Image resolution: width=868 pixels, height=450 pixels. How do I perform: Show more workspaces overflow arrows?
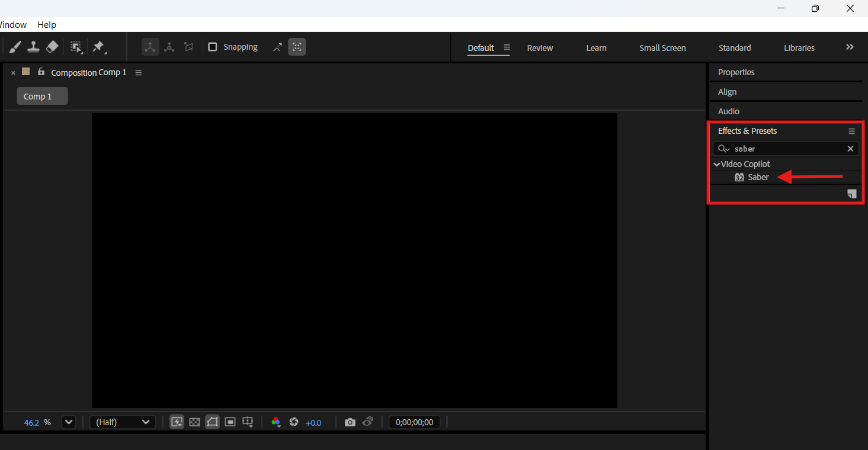coord(850,47)
